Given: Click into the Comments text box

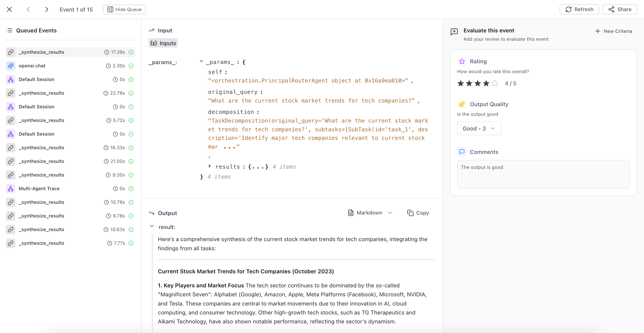Looking at the screenshot, I should tap(543, 174).
